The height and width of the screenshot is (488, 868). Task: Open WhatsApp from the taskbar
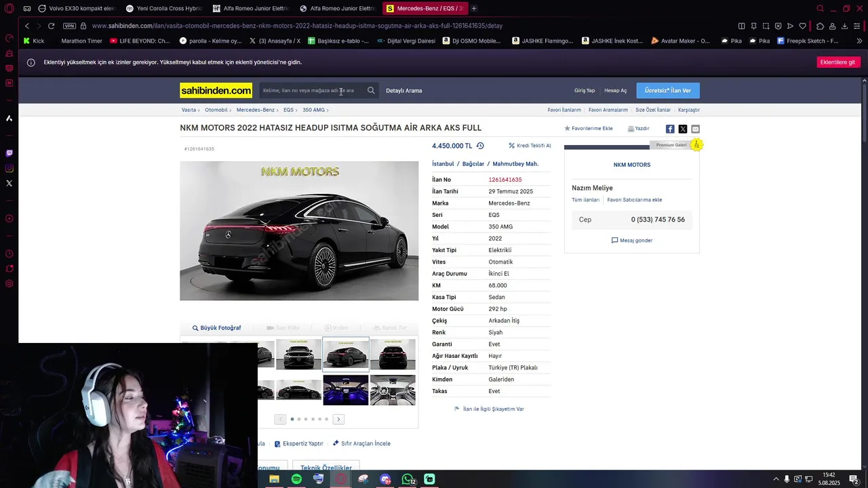tap(407, 479)
